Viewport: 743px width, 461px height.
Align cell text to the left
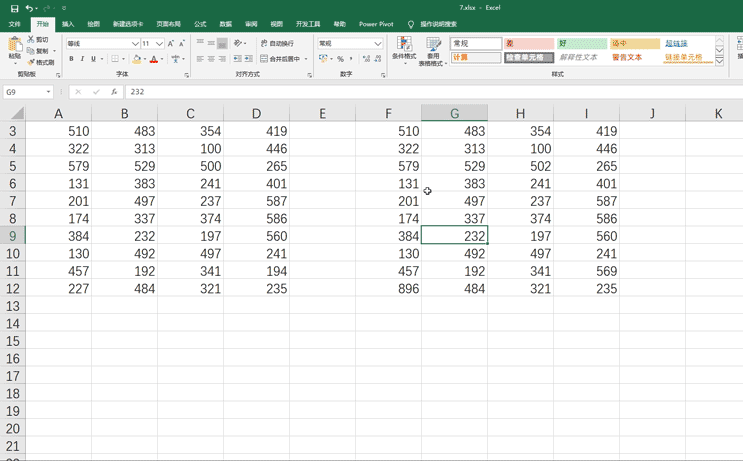[200, 59]
